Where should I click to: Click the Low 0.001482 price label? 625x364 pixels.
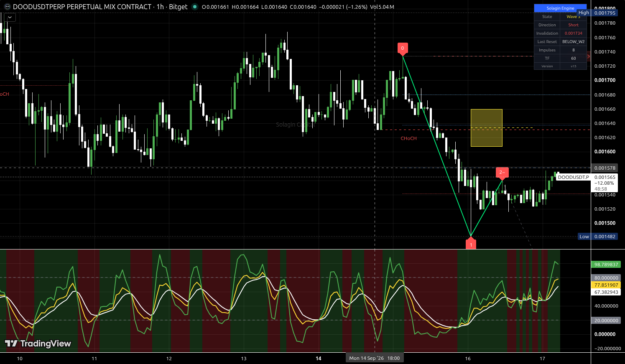[x=597, y=237]
